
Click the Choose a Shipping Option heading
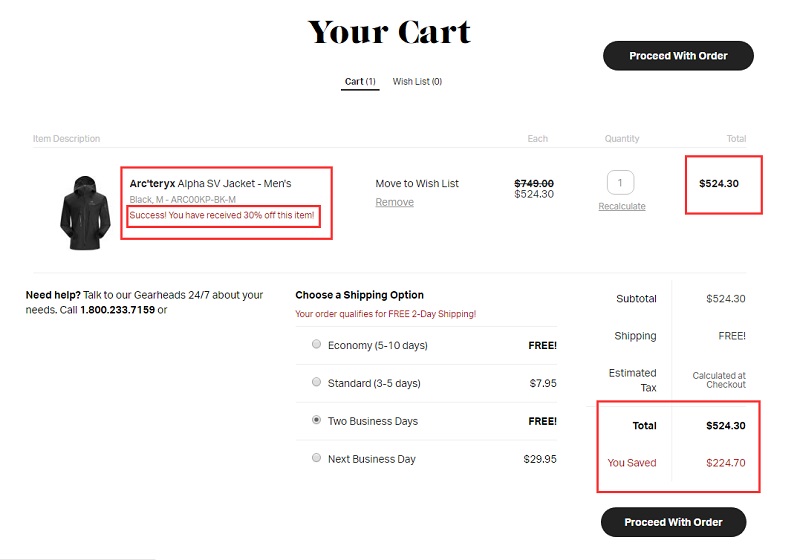click(359, 295)
